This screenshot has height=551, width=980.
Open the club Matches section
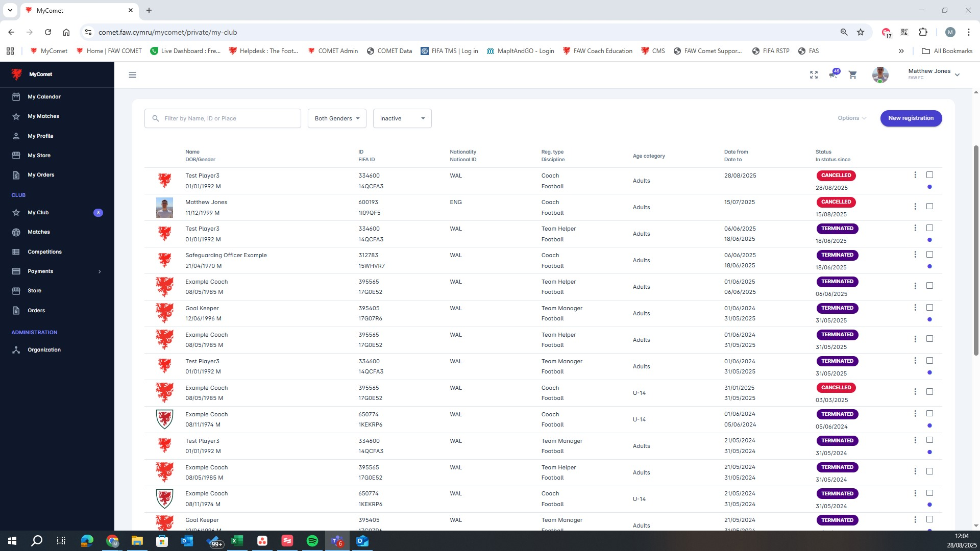[39, 232]
